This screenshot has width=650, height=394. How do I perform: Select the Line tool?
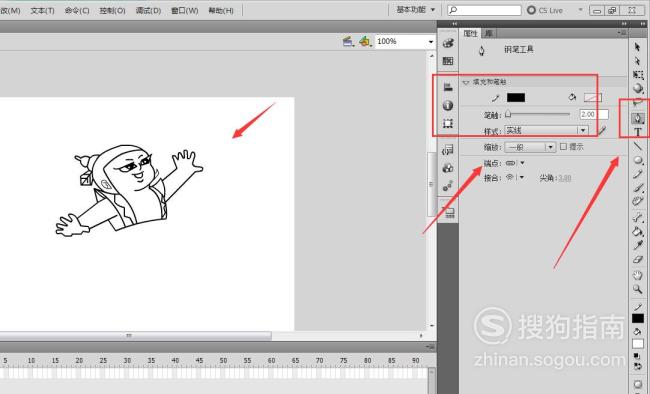[x=638, y=146]
